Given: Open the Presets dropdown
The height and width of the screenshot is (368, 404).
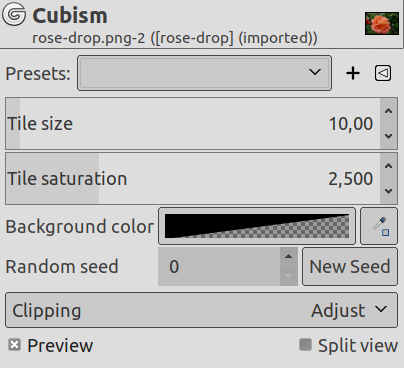Looking at the screenshot, I should 204,73.
